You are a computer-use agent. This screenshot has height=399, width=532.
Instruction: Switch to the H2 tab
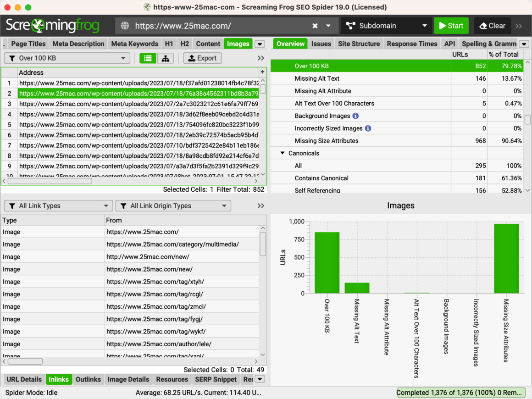click(x=184, y=44)
